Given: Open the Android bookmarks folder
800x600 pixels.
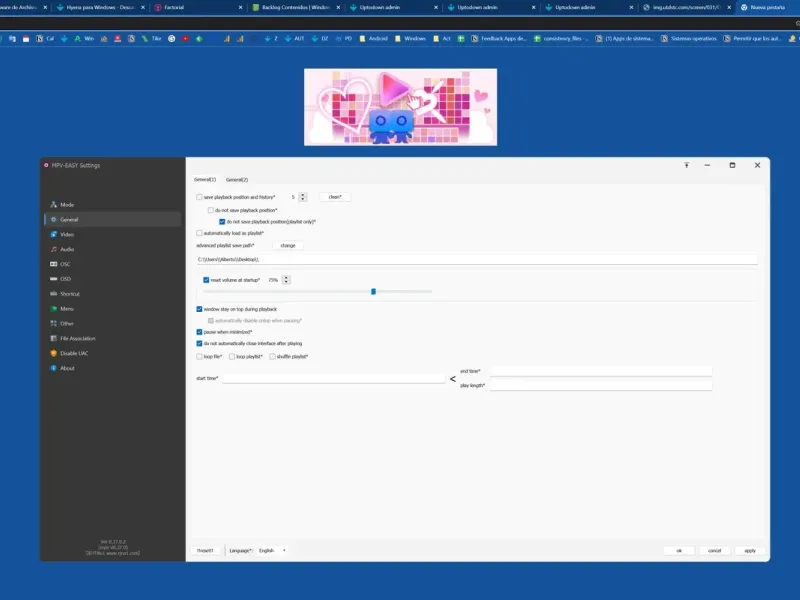Looking at the screenshot, I should click(373, 38).
